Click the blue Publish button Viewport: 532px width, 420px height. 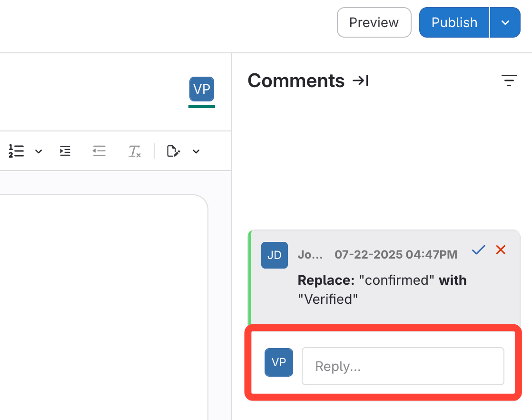pos(454,22)
